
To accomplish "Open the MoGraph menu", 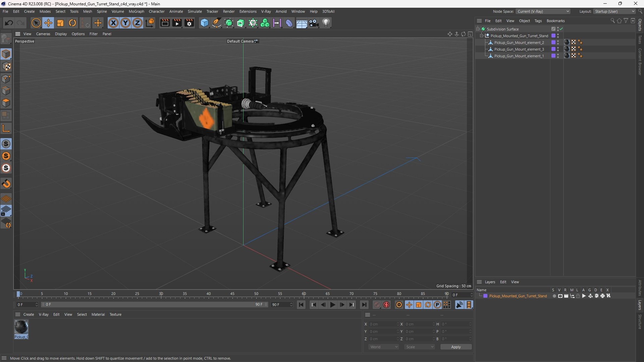I will [136, 11].
